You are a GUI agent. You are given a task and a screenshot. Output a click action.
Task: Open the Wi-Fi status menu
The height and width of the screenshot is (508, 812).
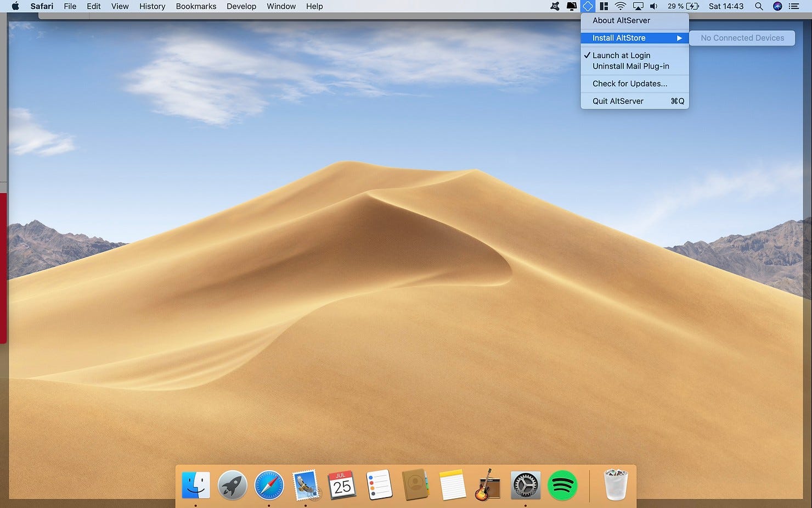(621, 6)
